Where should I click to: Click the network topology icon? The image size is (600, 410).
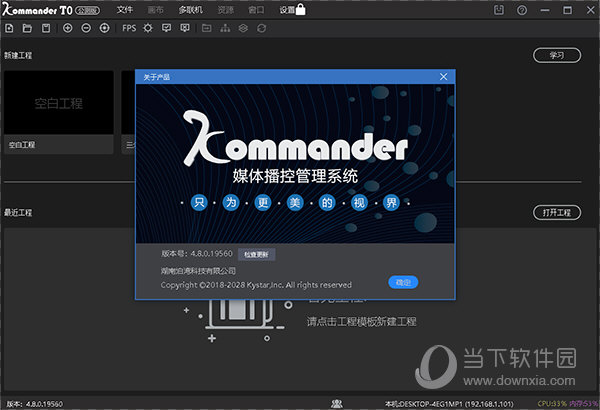tap(225, 28)
